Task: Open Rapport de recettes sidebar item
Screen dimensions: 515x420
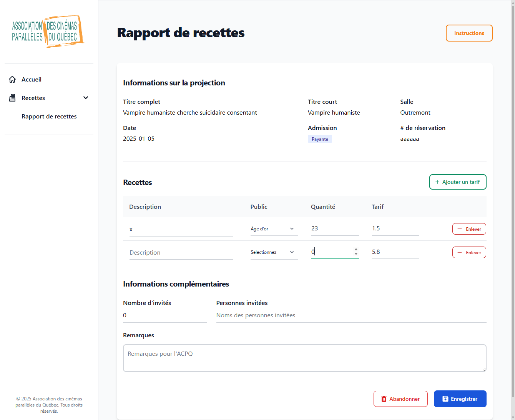Action: coord(49,116)
